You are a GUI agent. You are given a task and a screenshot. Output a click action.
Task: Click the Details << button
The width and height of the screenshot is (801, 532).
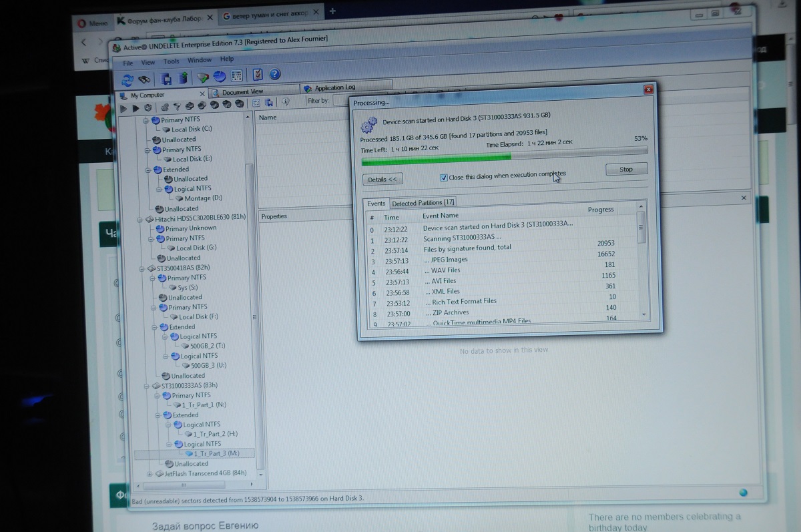point(382,180)
